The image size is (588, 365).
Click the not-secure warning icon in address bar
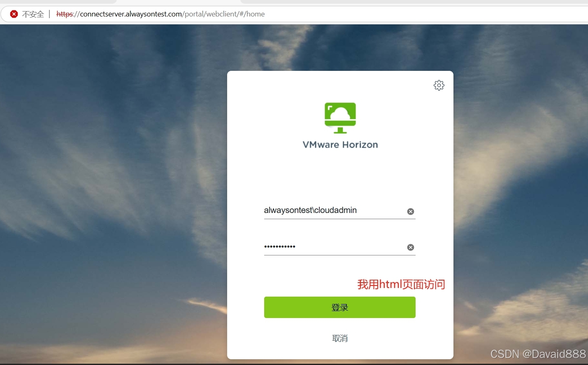click(14, 14)
